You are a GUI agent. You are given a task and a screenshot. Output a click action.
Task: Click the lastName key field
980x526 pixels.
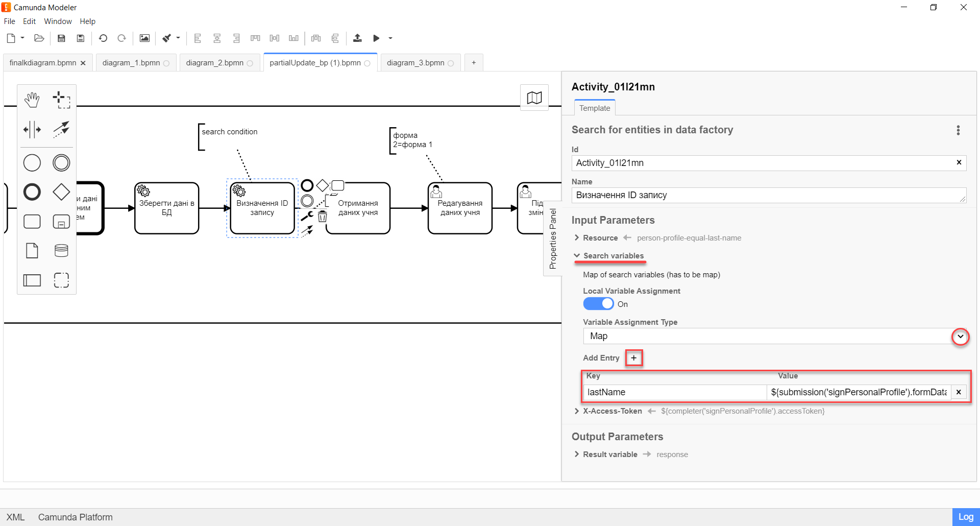click(x=675, y=392)
